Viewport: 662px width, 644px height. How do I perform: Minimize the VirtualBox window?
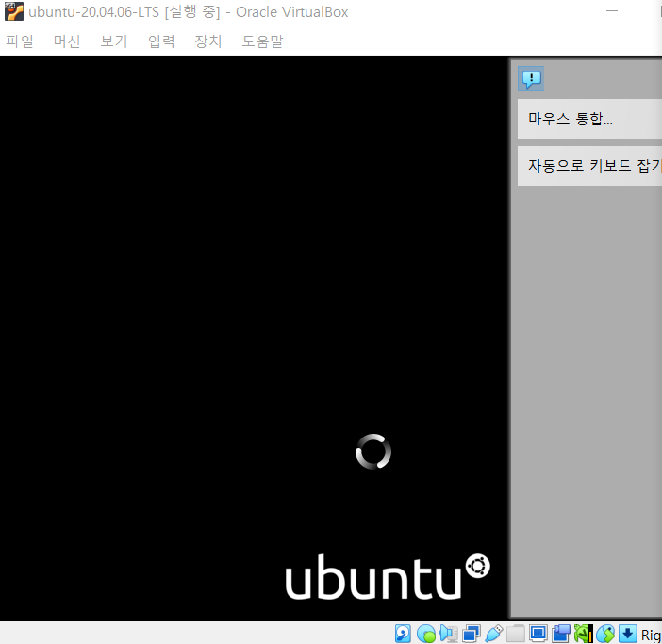pyautogui.click(x=612, y=11)
